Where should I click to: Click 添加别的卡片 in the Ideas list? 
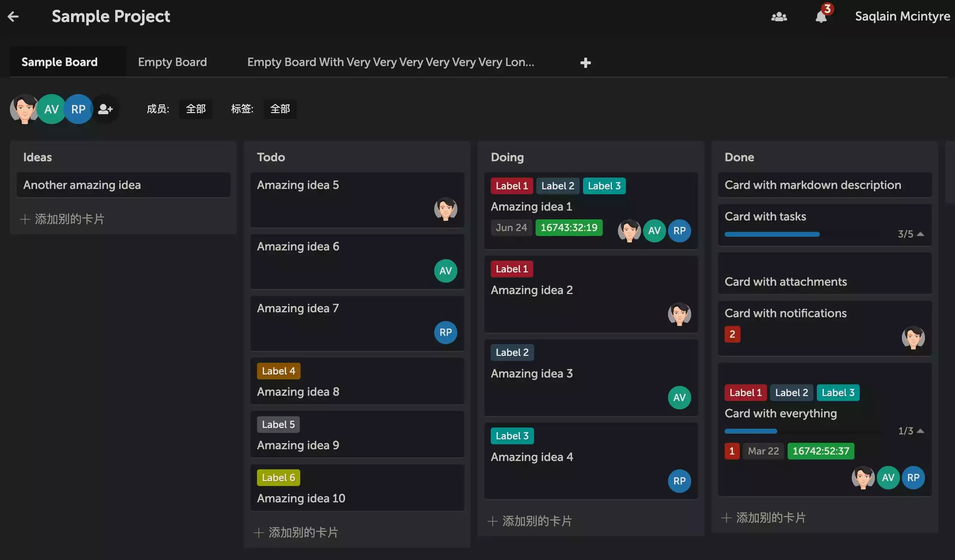(63, 219)
